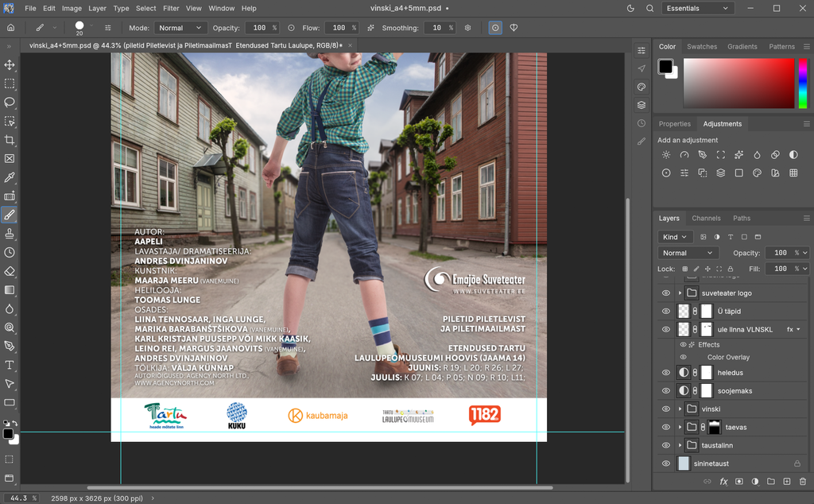Select the Move tool
The image size is (814, 504).
click(10, 65)
